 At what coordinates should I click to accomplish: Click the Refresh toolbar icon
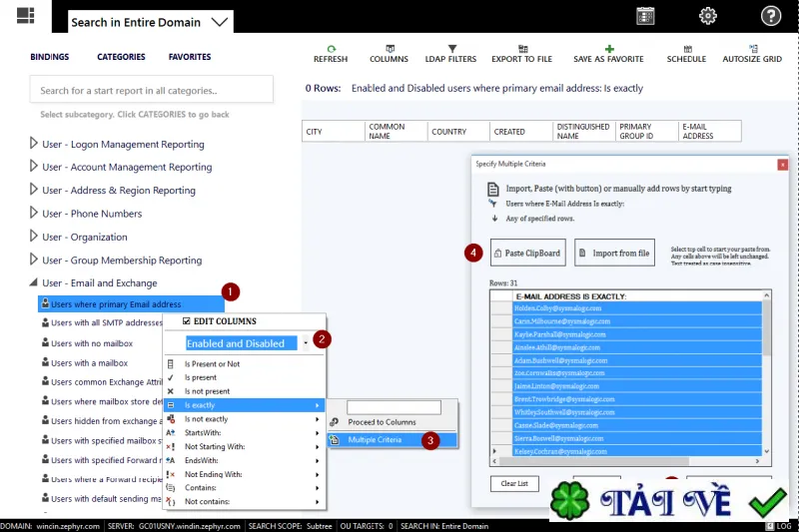click(332, 49)
